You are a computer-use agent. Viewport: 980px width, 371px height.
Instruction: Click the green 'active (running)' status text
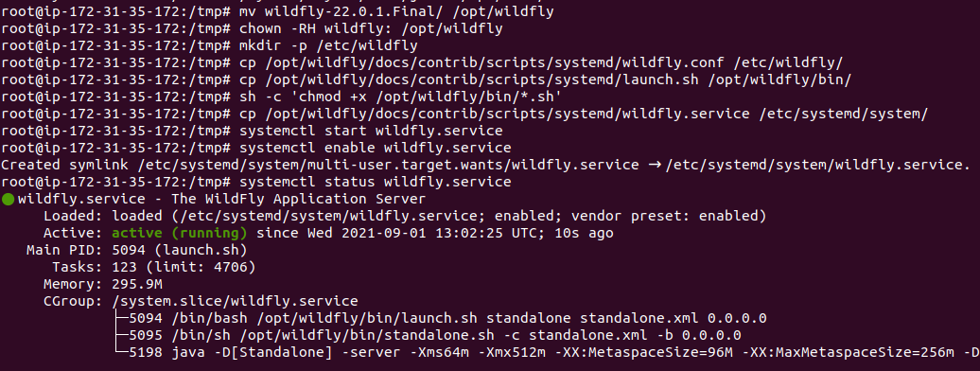tap(180, 234)
